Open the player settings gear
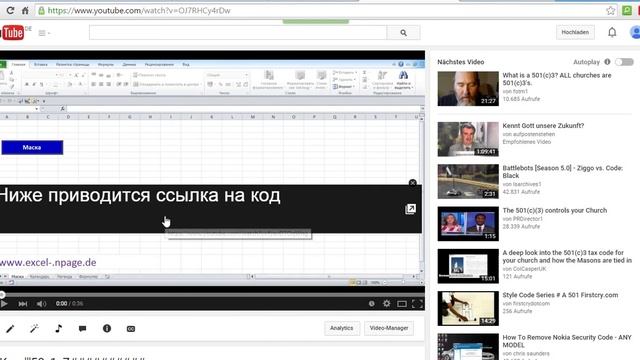This screenshot has width=640, height=360. 387,304
